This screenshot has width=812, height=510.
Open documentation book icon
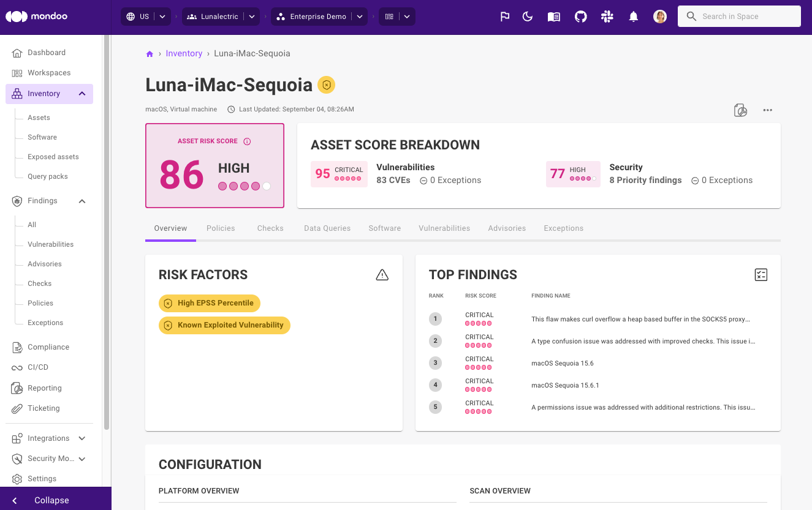[554, 17]
